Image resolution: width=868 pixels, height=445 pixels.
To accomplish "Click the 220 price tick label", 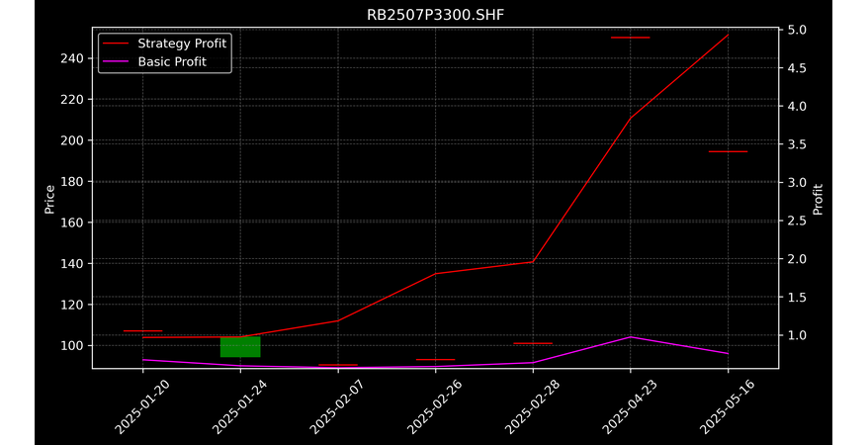I will click(72, 100).
